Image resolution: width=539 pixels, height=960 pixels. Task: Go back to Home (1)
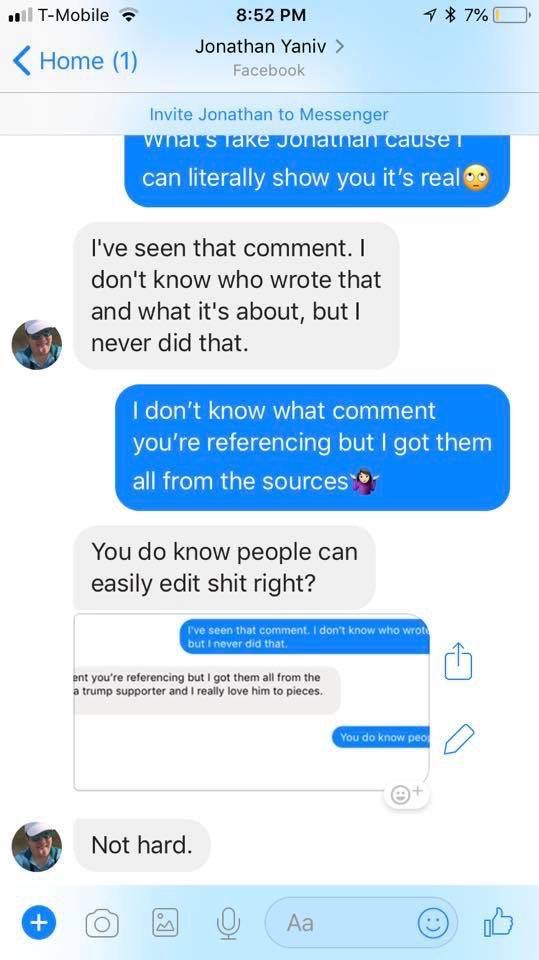click(75, 61)
